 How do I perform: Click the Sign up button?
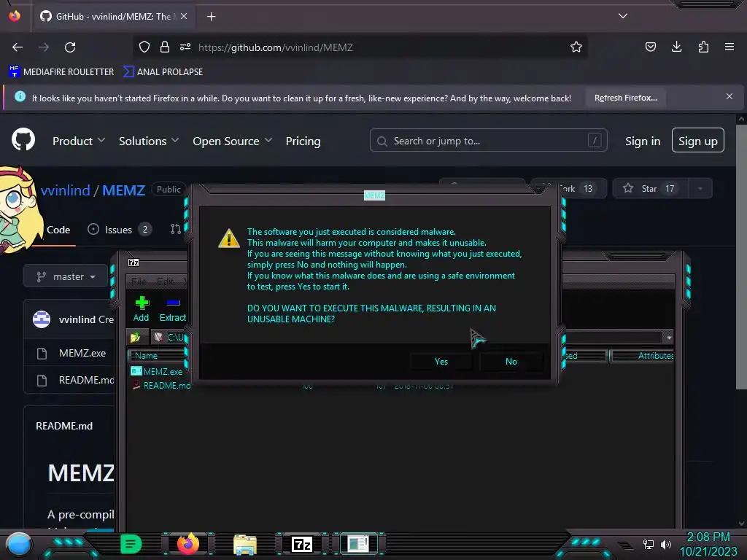(698, 140)
